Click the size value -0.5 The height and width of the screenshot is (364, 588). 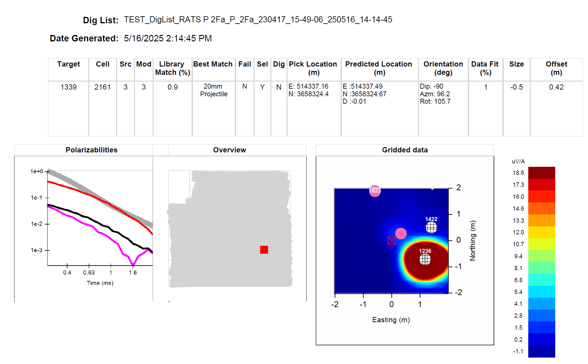517,87
